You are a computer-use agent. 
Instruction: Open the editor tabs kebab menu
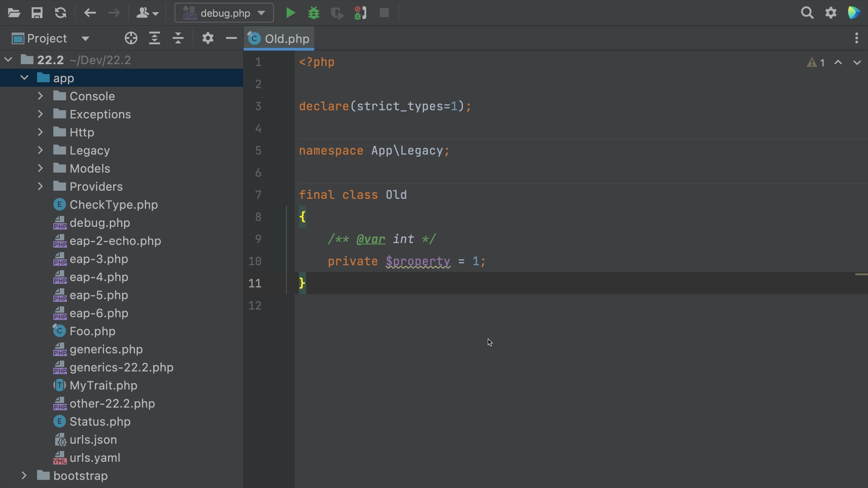click(856, 38)
